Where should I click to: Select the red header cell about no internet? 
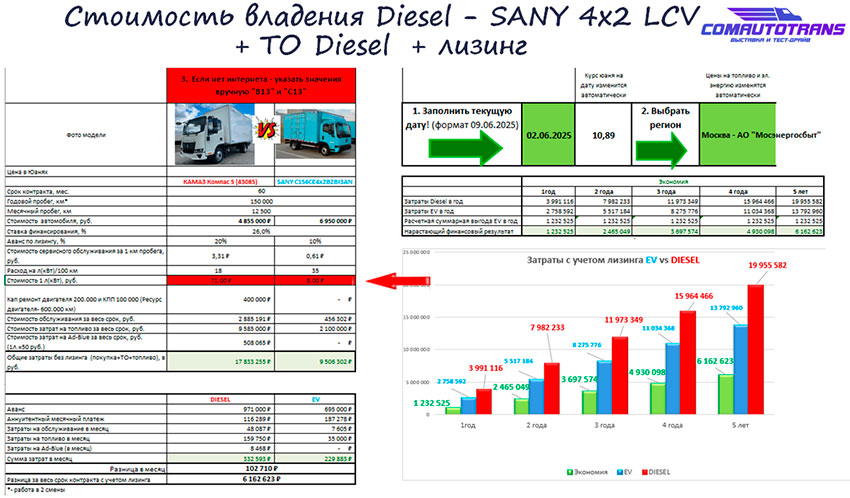(261, 85)
